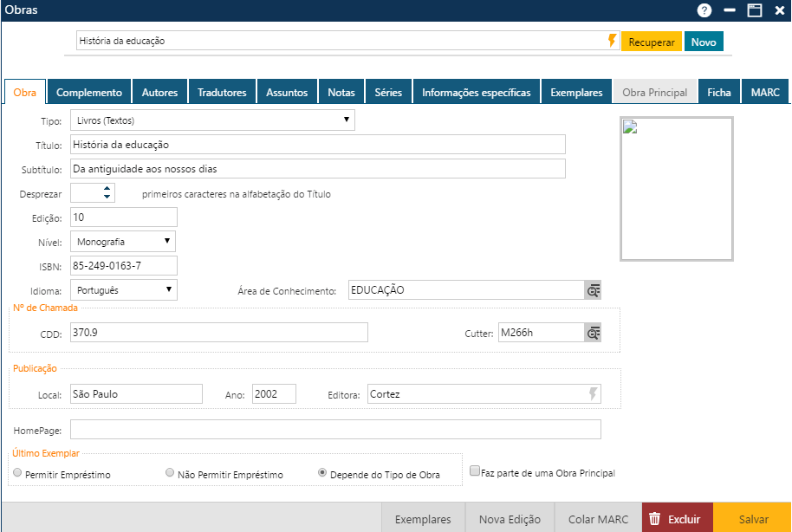This screenshot has height=532, width=792.
Task: Open the Idioma language dropdown
Action: click(122, 289)
